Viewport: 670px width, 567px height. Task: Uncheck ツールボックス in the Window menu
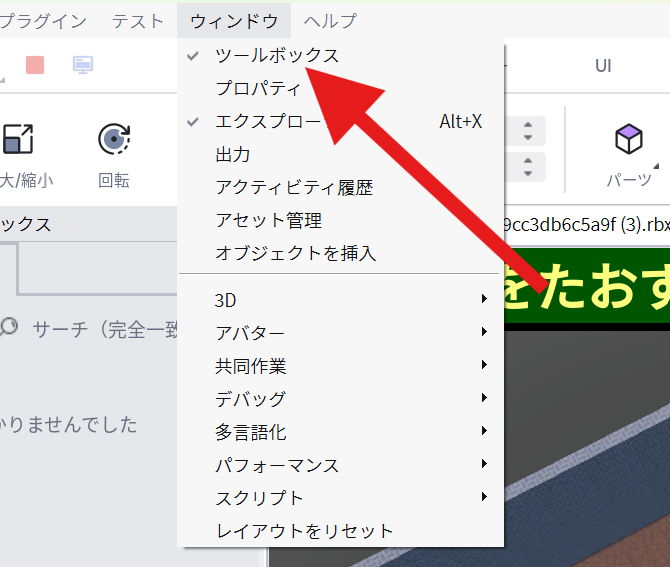[277, 56]
